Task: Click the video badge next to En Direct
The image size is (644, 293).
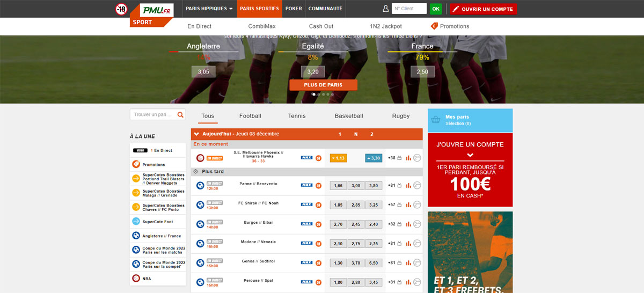Action: pyautogui.click(x=140, y=150)
